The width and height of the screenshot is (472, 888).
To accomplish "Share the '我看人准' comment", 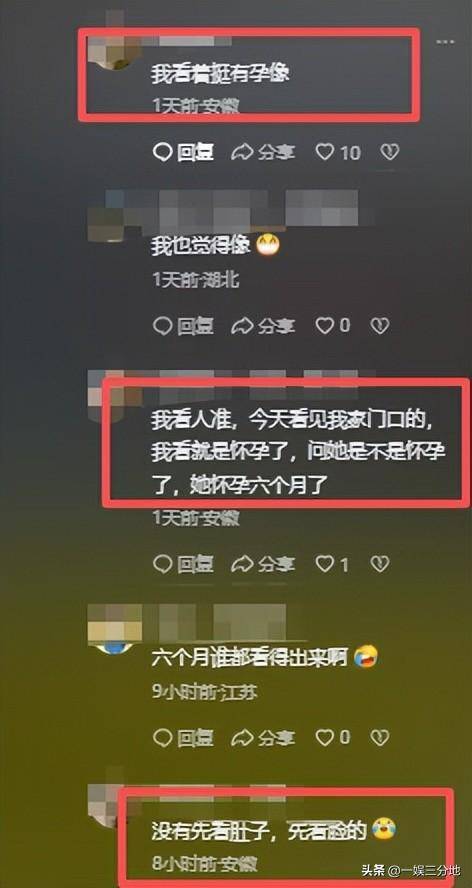I will (263, 564).
